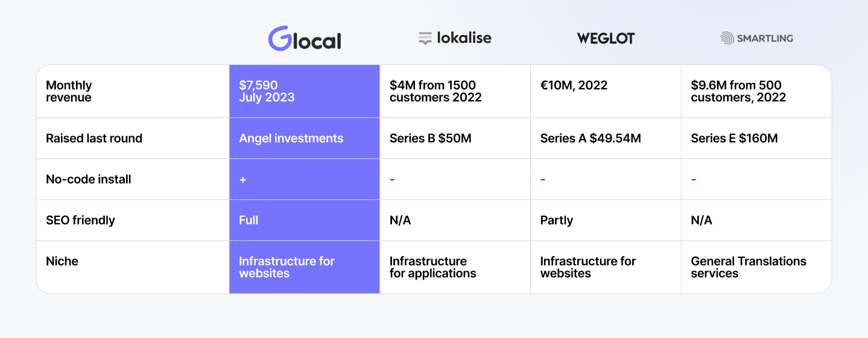
Task: Click the Series B $50M cell
Action: click(x=430, y=139)
